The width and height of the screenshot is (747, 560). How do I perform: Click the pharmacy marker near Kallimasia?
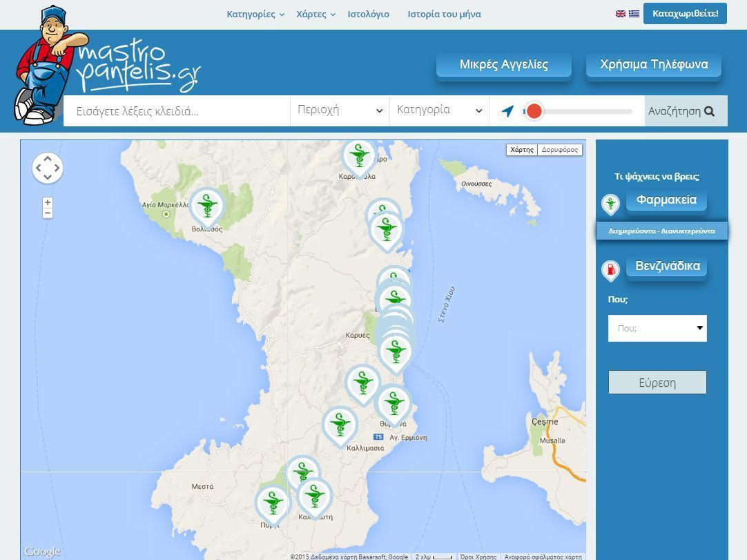coord(340,423)
